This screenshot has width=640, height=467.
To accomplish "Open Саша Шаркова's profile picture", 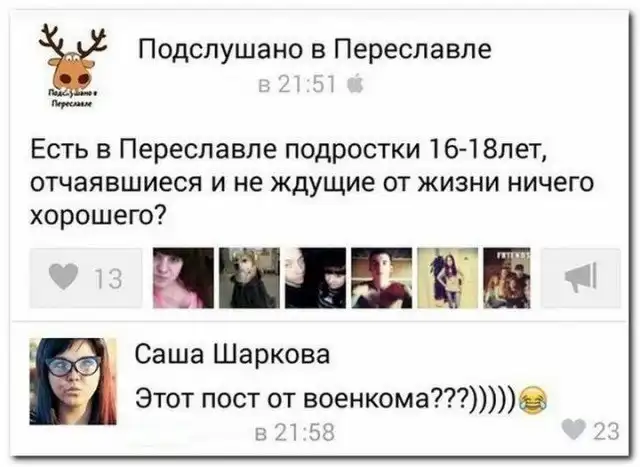I will pos(73,382).
